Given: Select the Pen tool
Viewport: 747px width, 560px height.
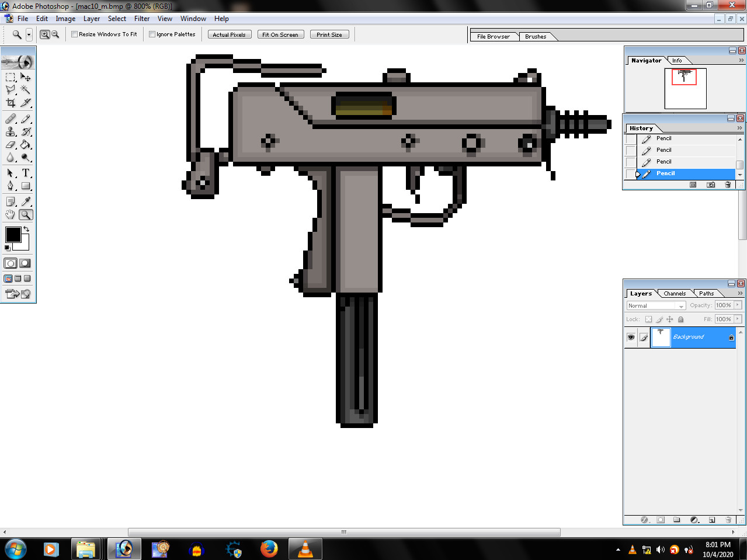Looking at the screenshot, I should 11,186.
